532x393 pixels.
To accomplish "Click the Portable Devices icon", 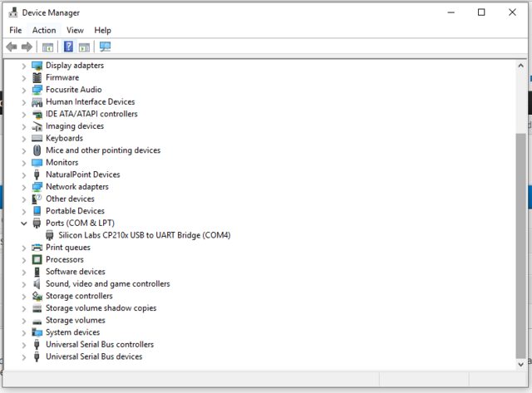I will 37,211.
